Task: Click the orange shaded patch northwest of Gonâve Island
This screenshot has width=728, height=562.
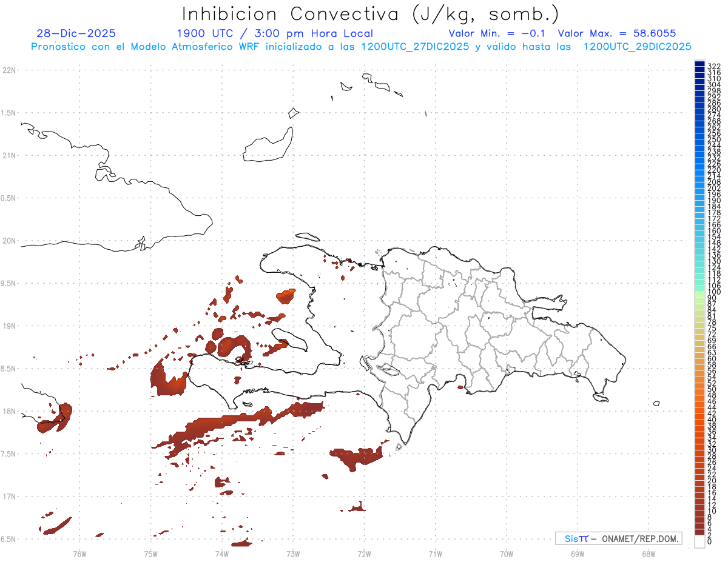Action: tap(286, 295)
